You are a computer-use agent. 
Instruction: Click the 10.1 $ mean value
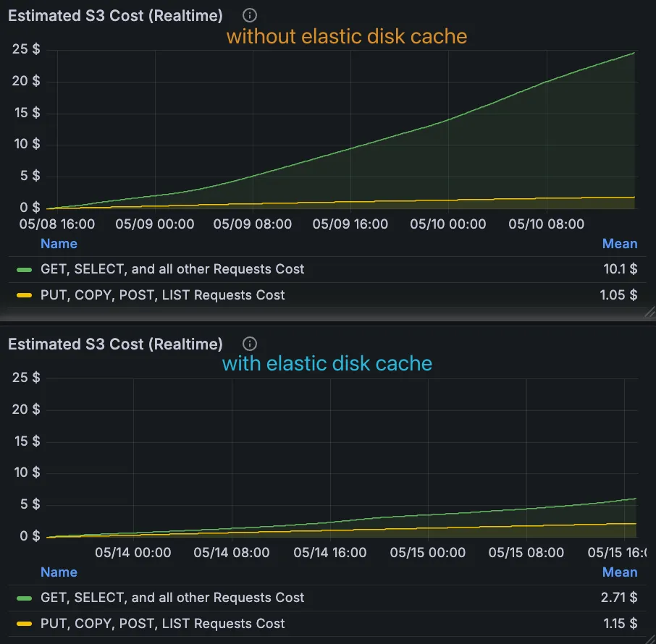pos(621,269)
